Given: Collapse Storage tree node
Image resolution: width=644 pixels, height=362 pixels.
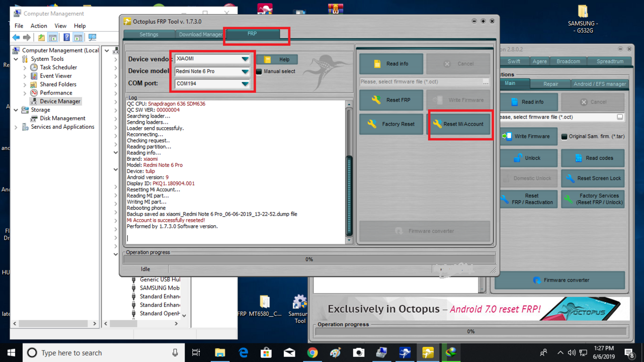Looking at the screenshot, I should coord(16,110).
